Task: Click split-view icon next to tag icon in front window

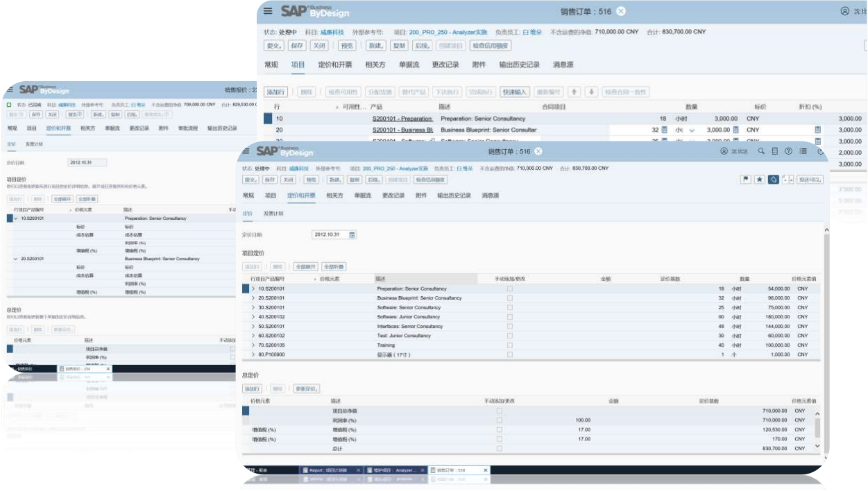Action: click(788, 179)
